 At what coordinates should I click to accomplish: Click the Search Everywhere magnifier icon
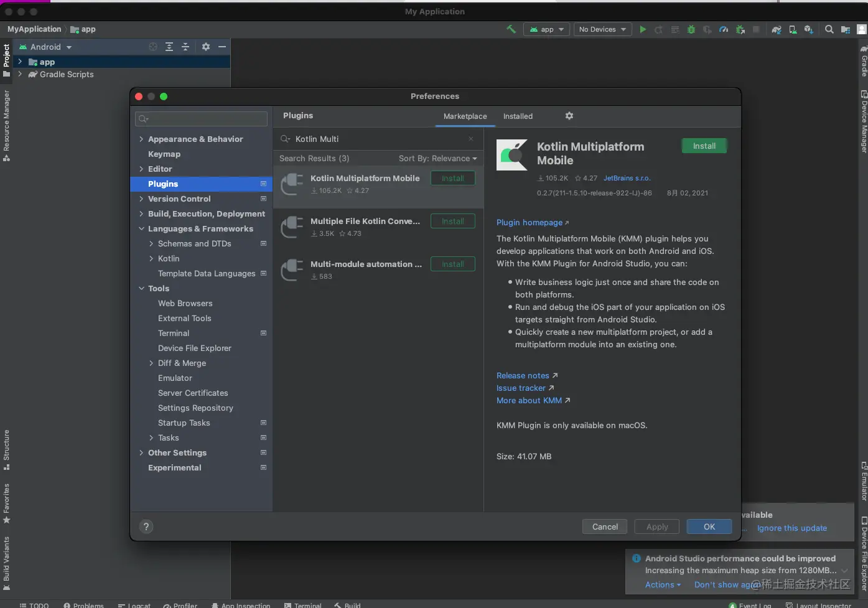click(829, 29)
